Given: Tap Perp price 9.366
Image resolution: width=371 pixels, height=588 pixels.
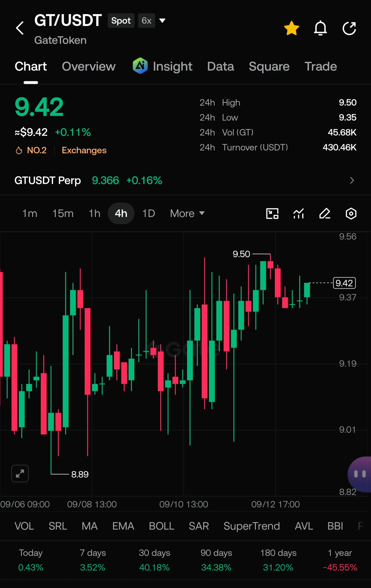Looking at the screenshot, I should (x=105, y=180).
